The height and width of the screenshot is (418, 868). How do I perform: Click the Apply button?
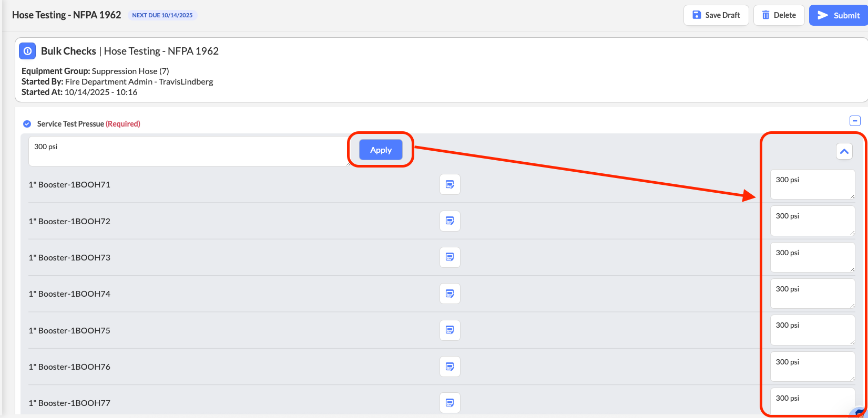click(x=381, y=150)
